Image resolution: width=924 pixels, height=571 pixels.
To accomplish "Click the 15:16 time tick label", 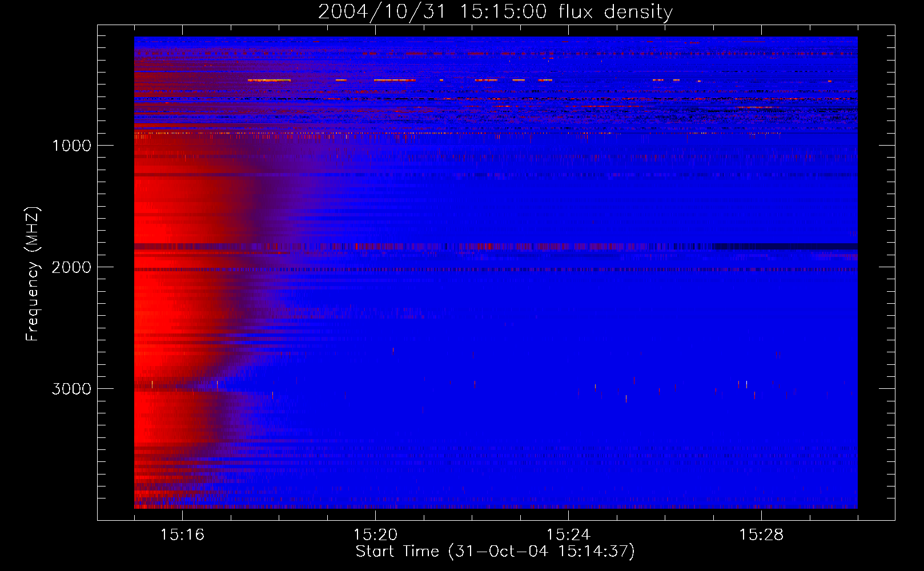I will [182, 535].
